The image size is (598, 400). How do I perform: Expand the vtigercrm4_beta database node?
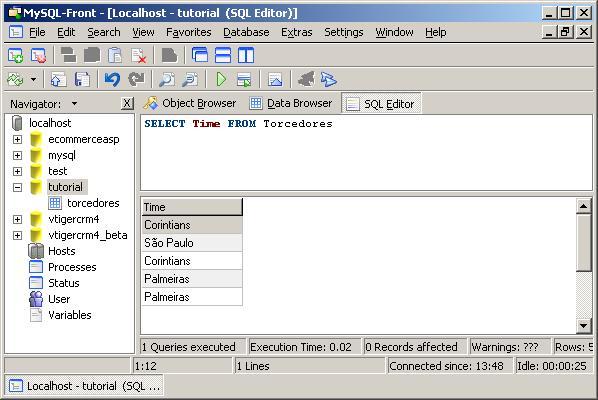click(x=17, y=236)
